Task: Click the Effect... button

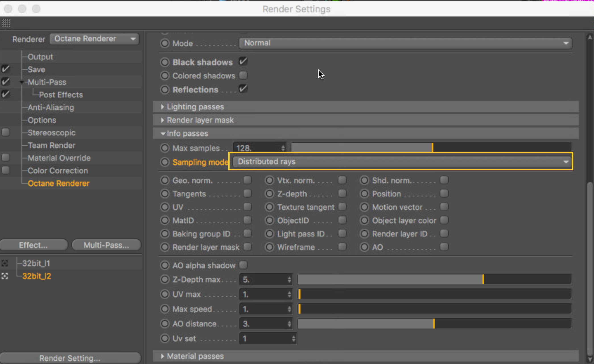Action: tap(34, 245)
